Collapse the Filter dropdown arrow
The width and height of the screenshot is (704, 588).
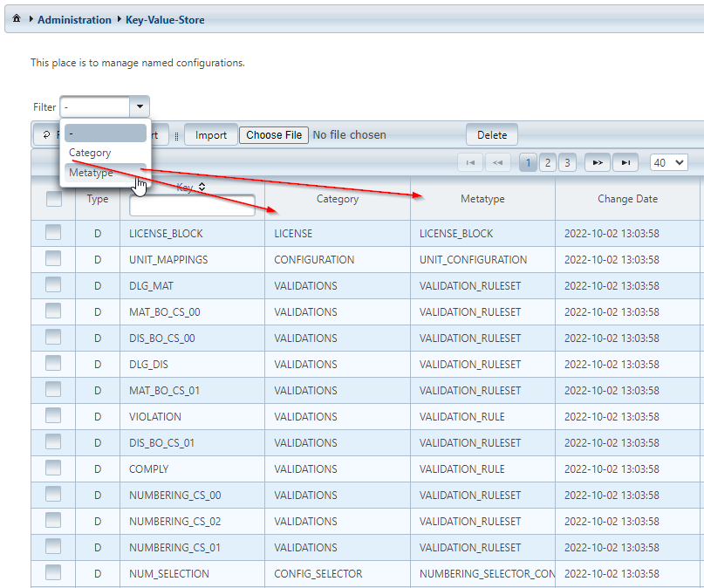point(140,106)
